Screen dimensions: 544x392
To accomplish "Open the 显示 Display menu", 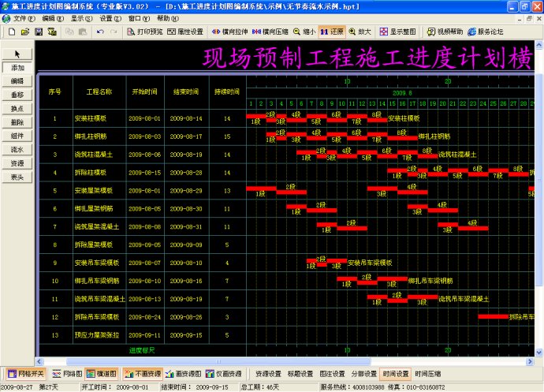I will [x=81, y=18].
